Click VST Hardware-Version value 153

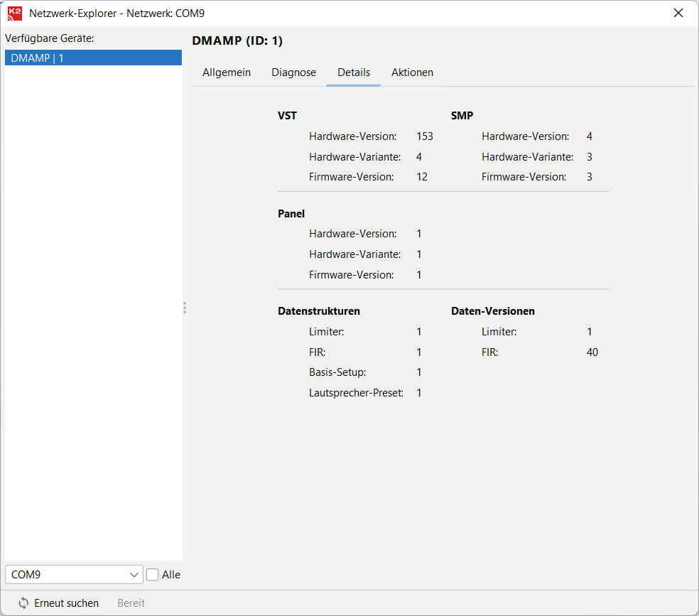click(x=425, y=136)
